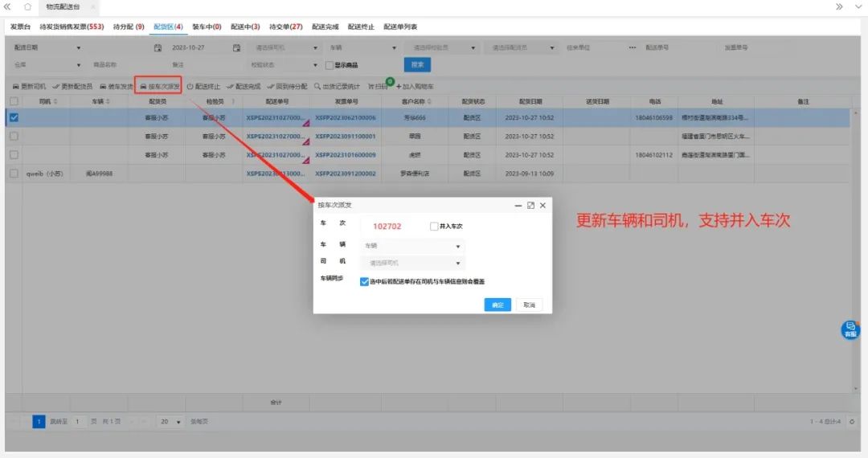Switch to the 配送完成 tab
868x458 pixels.
coord(325,27)
